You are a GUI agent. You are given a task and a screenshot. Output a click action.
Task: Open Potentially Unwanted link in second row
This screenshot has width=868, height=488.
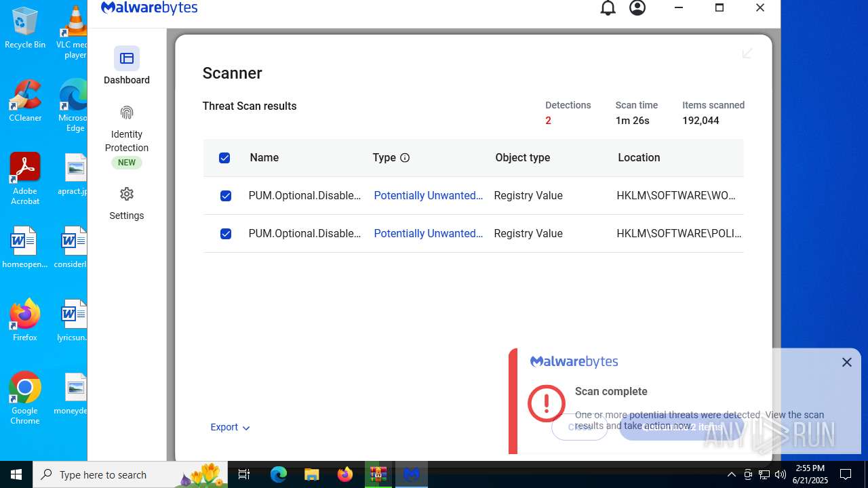tap(429, 233)
